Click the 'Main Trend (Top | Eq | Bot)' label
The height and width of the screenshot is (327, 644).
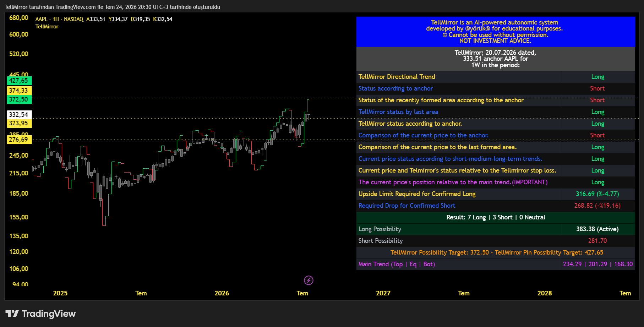click(x=397, y=264)
